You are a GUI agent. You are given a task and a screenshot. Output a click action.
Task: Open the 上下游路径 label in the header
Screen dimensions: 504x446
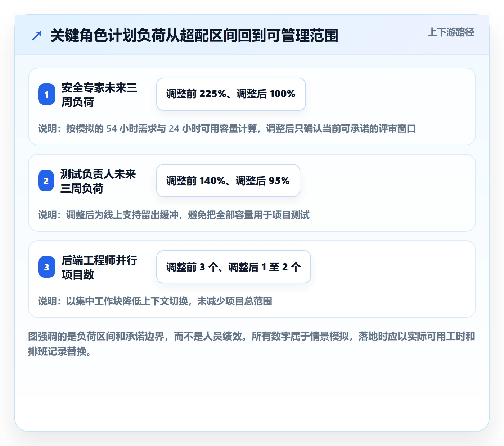[451, 32]
